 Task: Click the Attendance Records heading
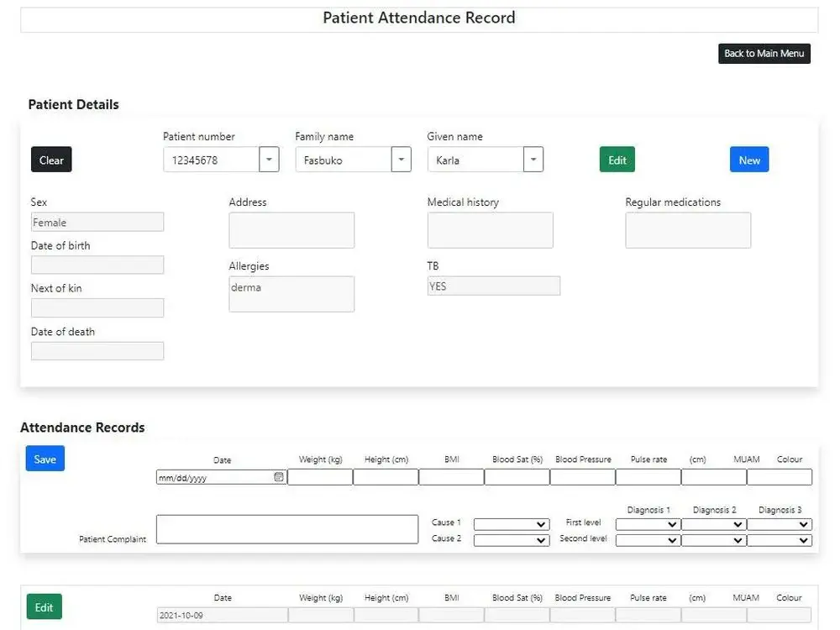click(x=82, y=428)
